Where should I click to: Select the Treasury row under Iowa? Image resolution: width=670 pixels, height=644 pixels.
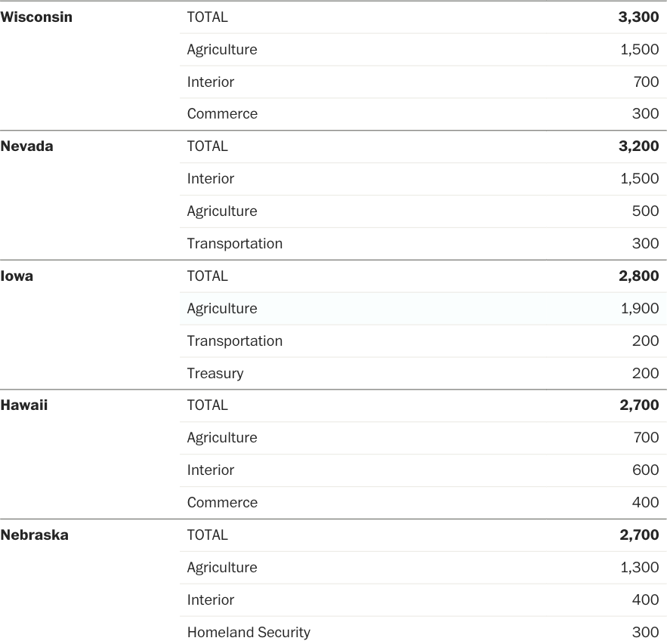click(x=215, y=374)
